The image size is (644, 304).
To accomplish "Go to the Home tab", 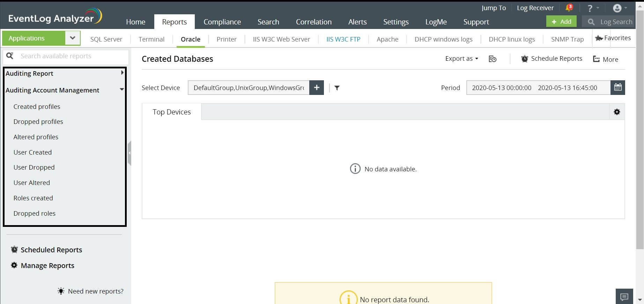I will click(x=135, y=22).
